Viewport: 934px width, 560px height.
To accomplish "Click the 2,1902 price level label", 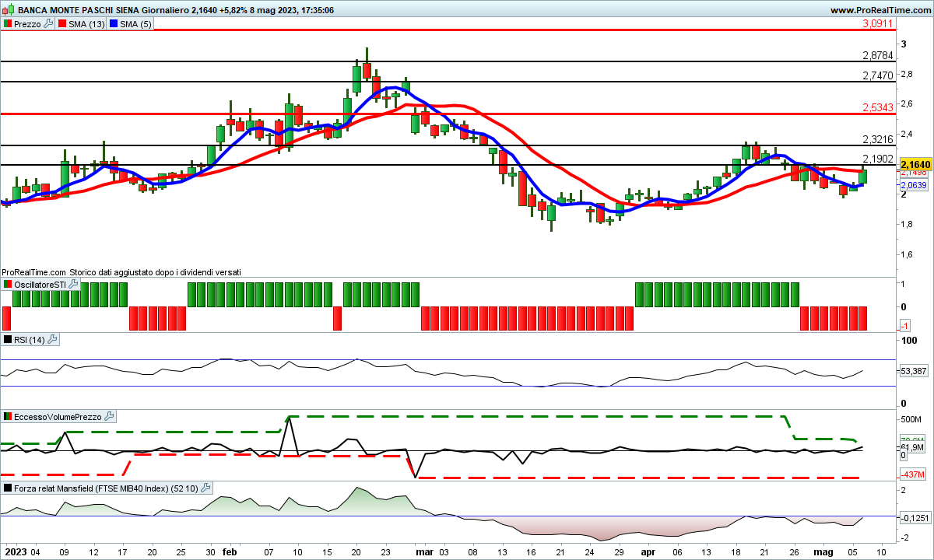I will click(x=878, y=159).
